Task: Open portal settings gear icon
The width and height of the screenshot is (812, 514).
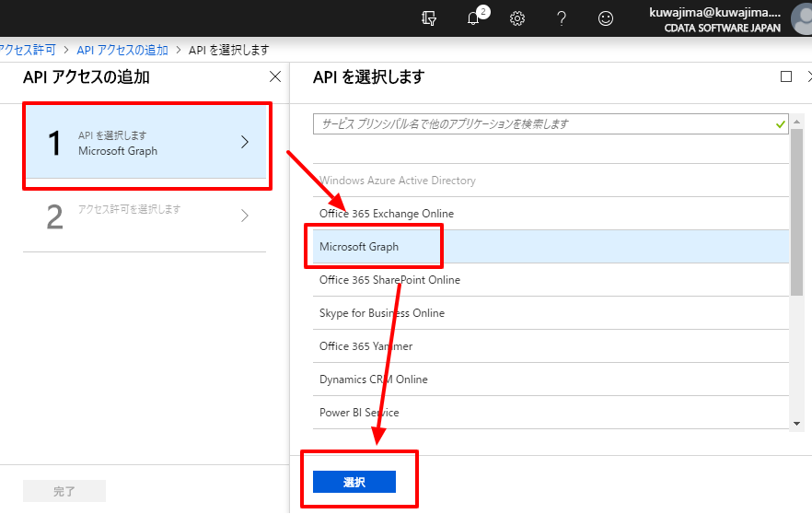Action: (516, 18)
